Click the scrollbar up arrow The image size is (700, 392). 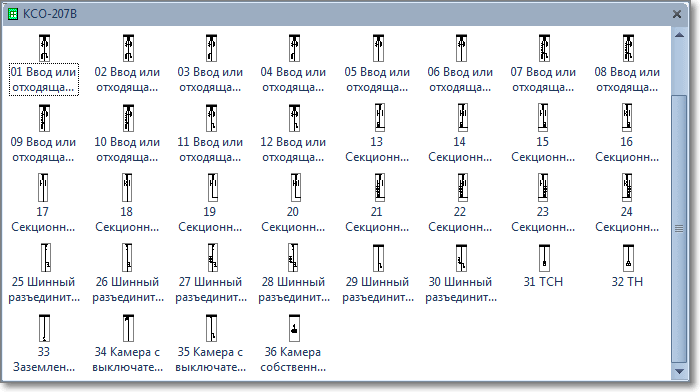(679, 35)
